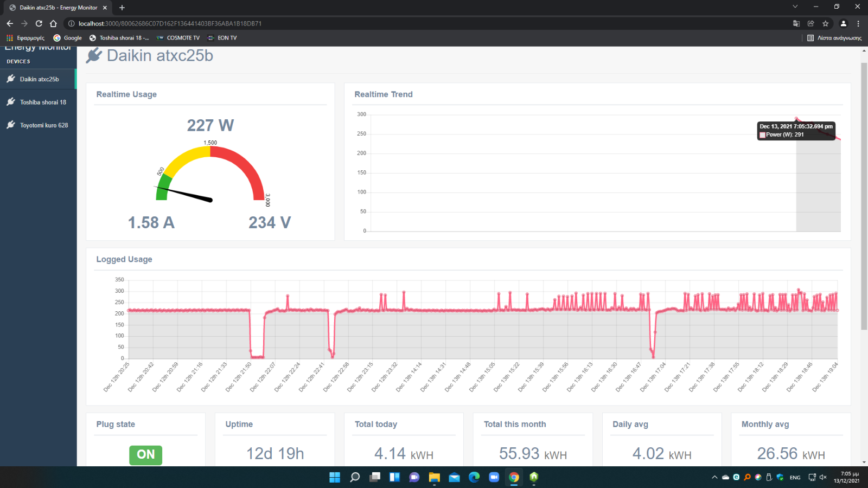Click the muted volume tray icon
Screen dimensions: 868x488
click(x=823, y=477)
